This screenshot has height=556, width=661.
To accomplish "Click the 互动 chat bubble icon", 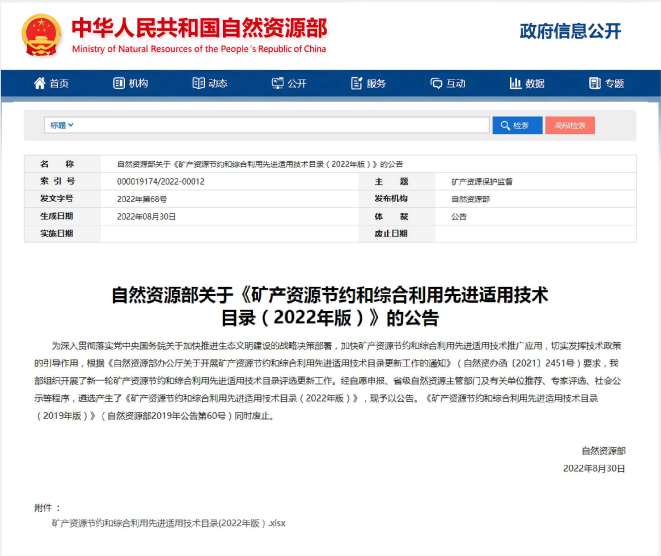I will [435, 84].
